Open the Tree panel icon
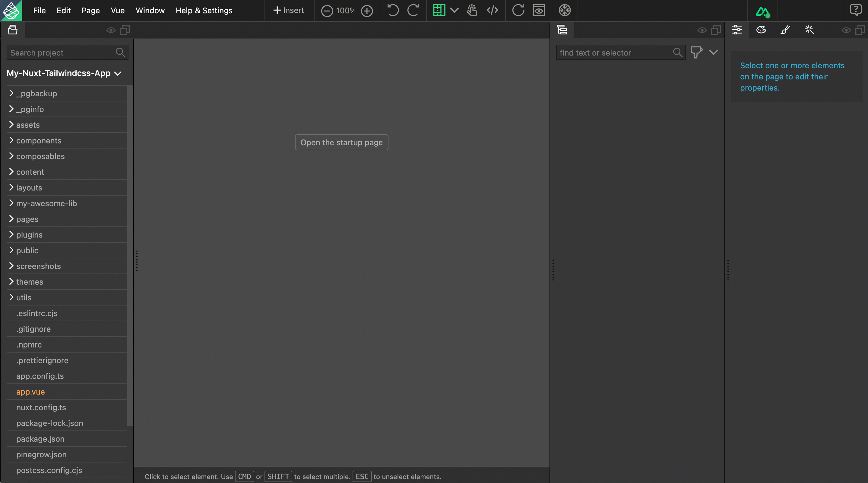This screenshot has height=483, width=868. click(x=562, y=30)
